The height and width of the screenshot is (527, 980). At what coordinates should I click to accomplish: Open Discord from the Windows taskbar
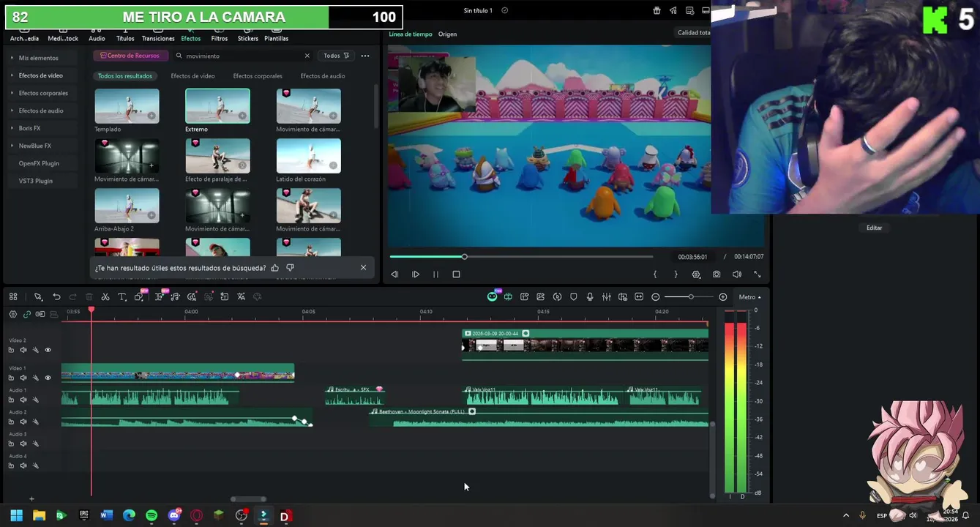pyautogui.click(x=174, y=515)
